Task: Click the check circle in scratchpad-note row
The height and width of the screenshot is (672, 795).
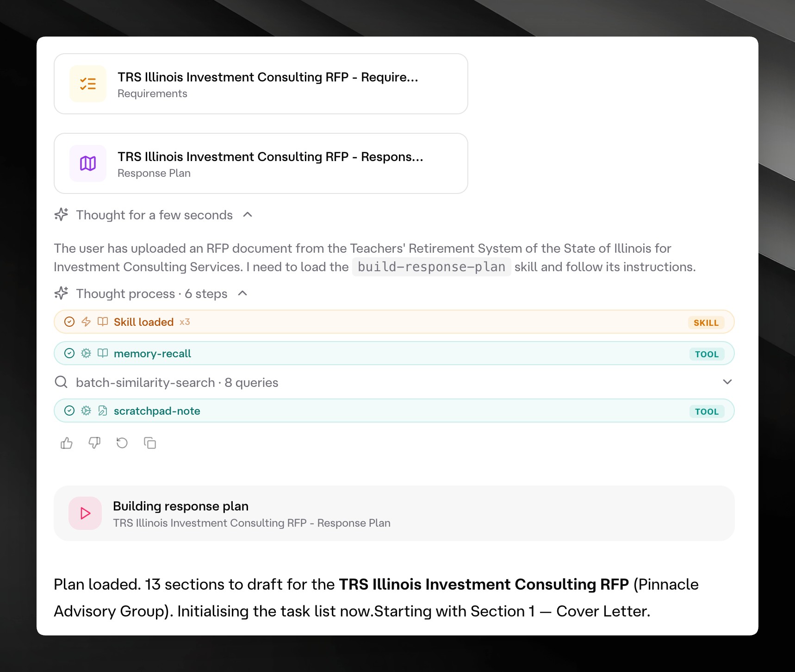Action: click(69, 411)
